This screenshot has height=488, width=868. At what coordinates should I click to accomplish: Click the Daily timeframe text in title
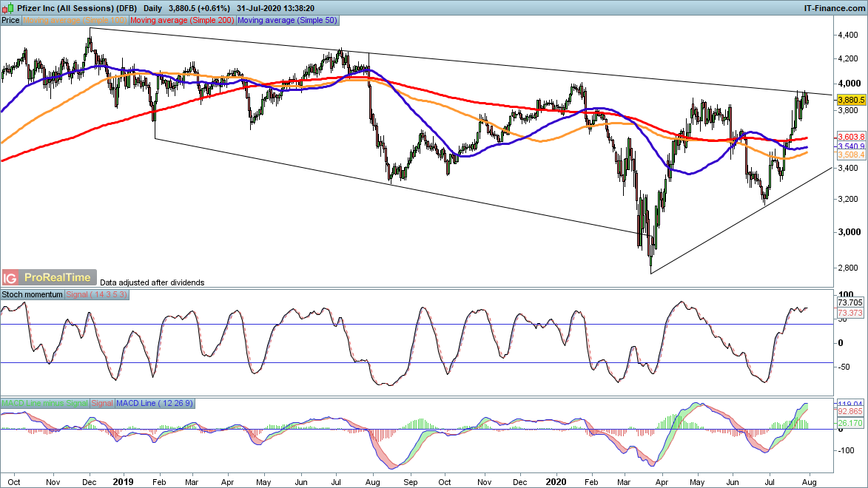point(154,7)
